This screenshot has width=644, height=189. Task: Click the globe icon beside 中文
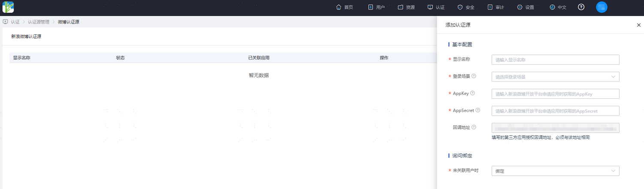point(552,7)
